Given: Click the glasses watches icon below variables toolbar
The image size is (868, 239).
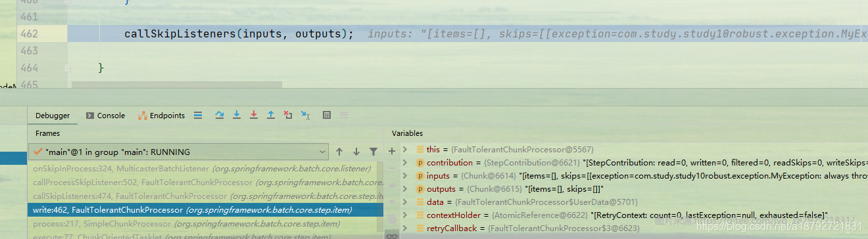Looking at the screenshot, I should click(x=392, y=235).
